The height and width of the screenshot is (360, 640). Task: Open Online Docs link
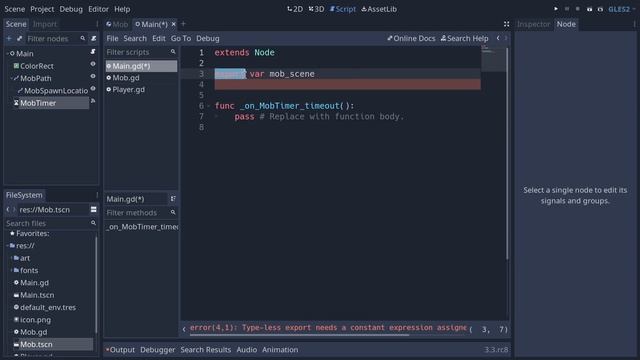coord(411,38)
